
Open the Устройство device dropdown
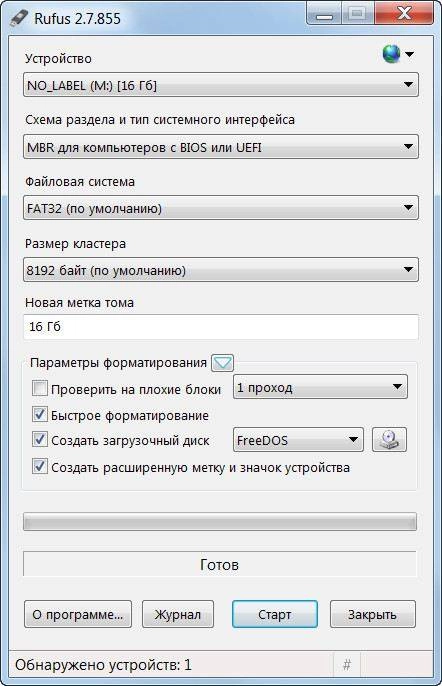[x=221, y=85]
